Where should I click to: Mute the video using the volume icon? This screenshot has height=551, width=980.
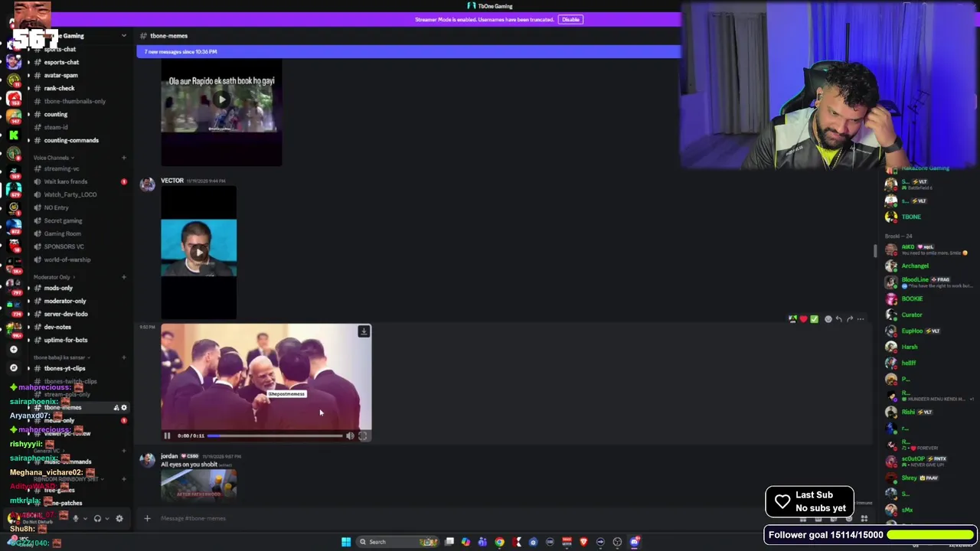pos(350,435)
